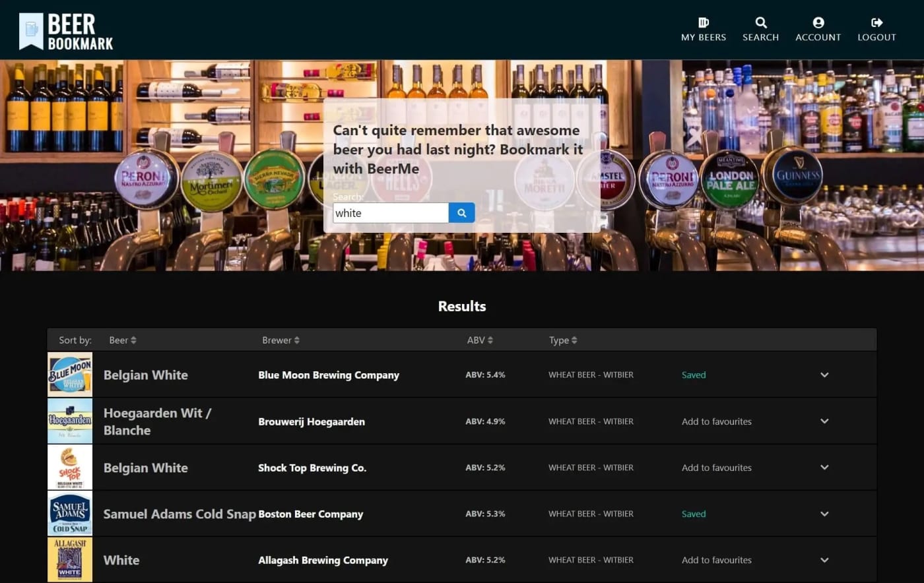Sort results by Beer name
The width and height of the screenshot is (924, 583).
pyautogui.click(x=123, y=340)
